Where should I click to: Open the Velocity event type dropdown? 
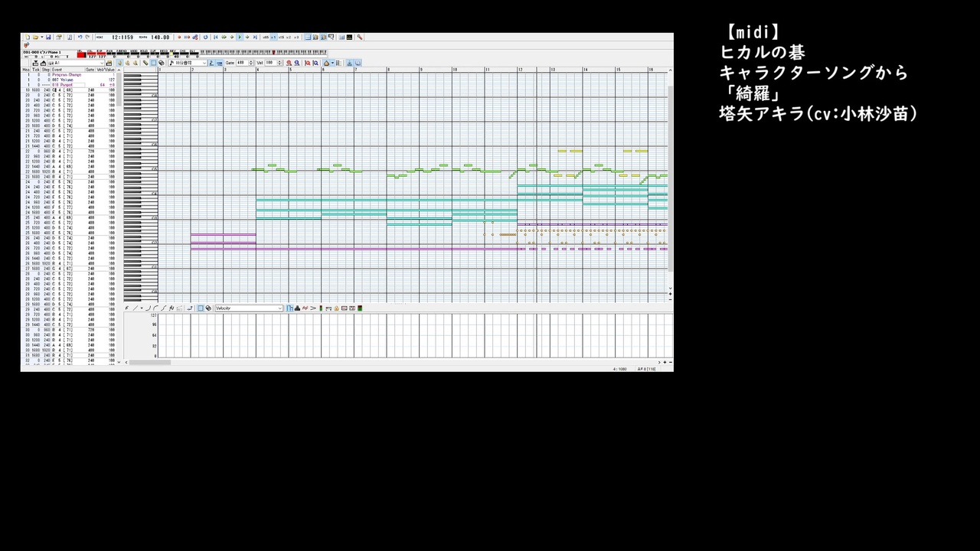click(x=280, y=308)
